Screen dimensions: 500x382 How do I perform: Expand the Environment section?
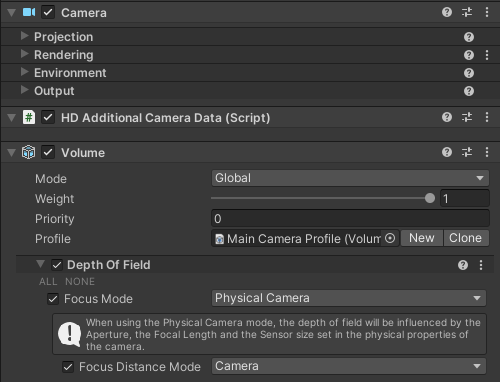[24, 72]
